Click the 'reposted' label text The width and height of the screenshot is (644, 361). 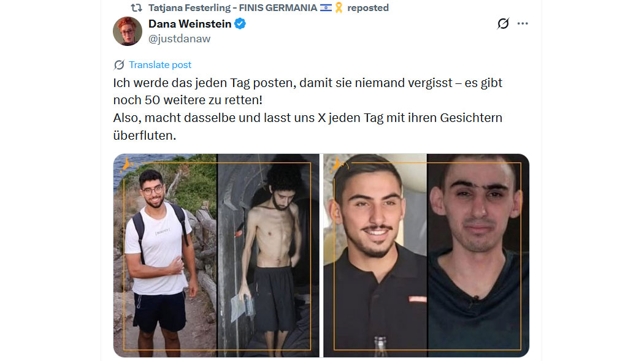coord(367,8)
